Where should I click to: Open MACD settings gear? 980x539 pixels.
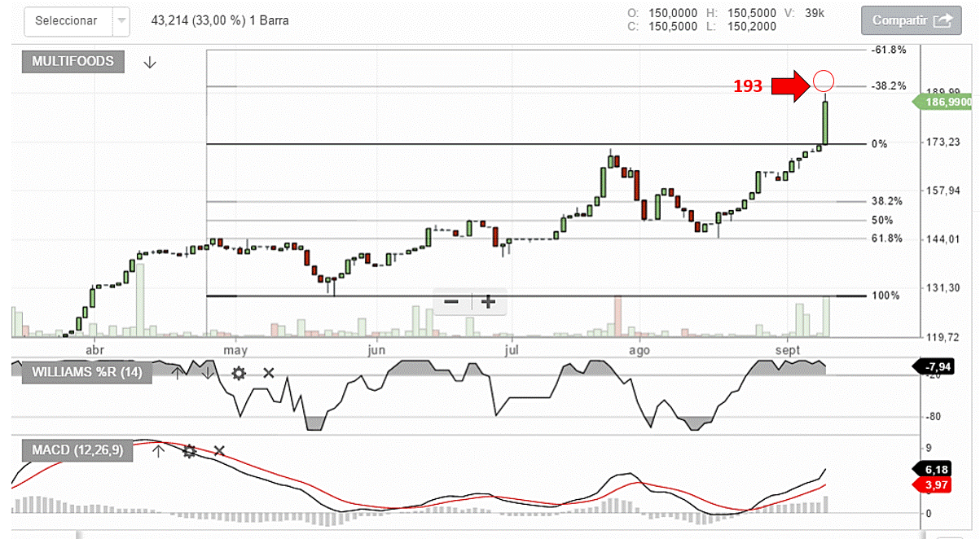coord(189,450)
